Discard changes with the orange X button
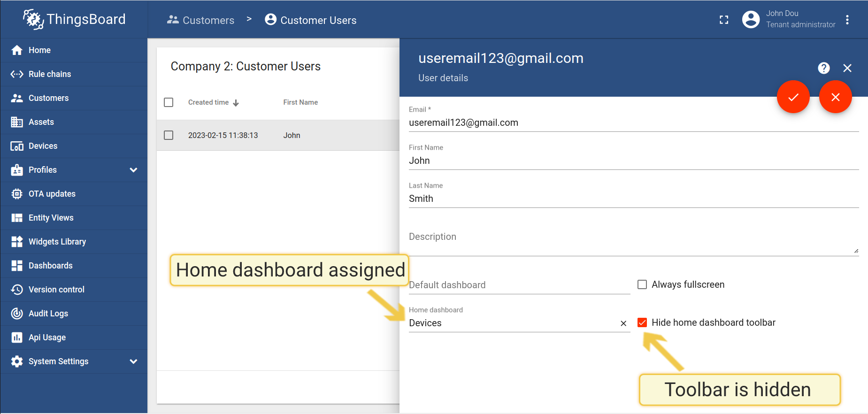Screen dimensions: 868x414 tap(835, 97)
